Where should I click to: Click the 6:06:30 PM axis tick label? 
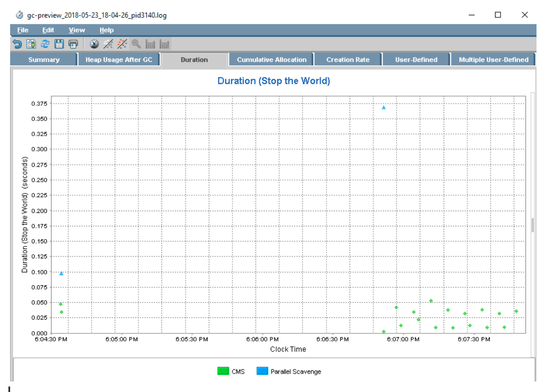(x=333, y=339)
